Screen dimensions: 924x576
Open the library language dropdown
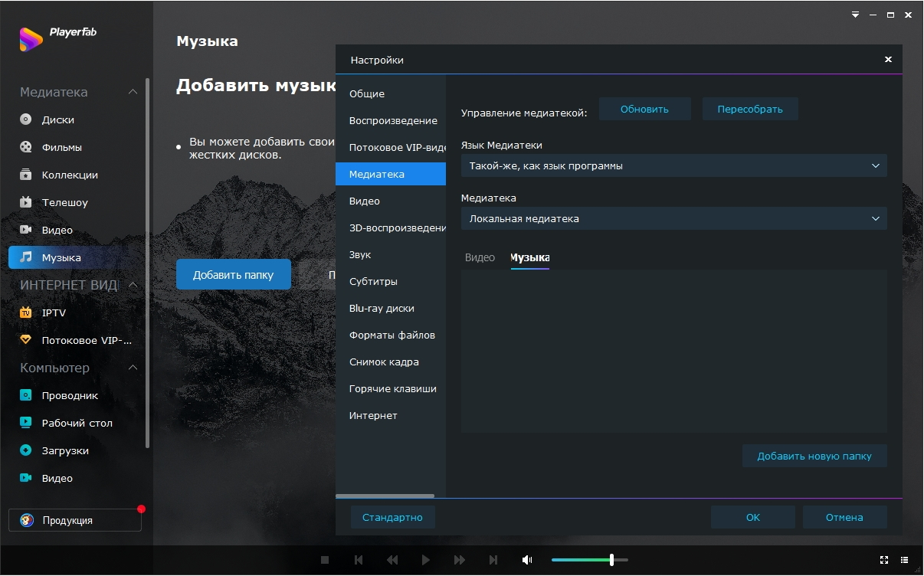[x=673, y=165]
